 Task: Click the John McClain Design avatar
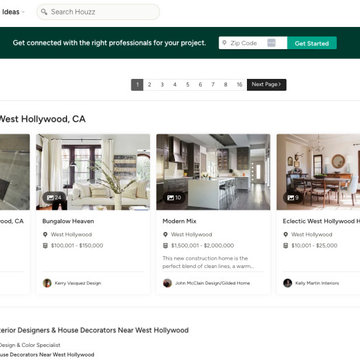pyautogui.click(x=167, y=283)
